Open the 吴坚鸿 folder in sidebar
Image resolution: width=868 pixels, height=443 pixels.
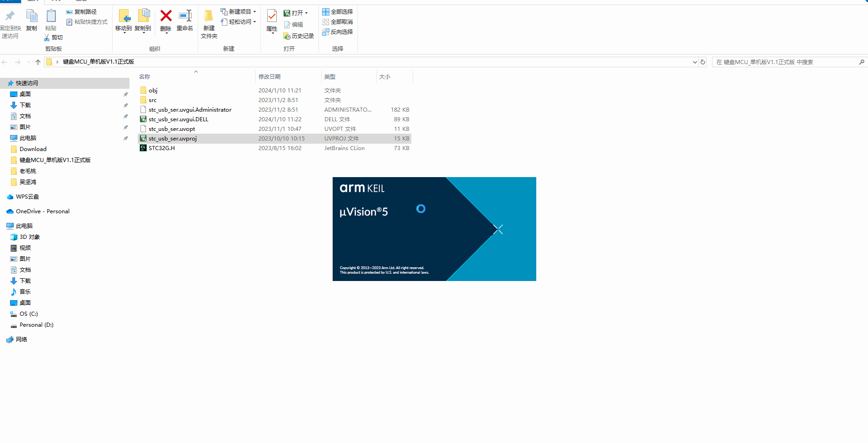click(28, 182)
